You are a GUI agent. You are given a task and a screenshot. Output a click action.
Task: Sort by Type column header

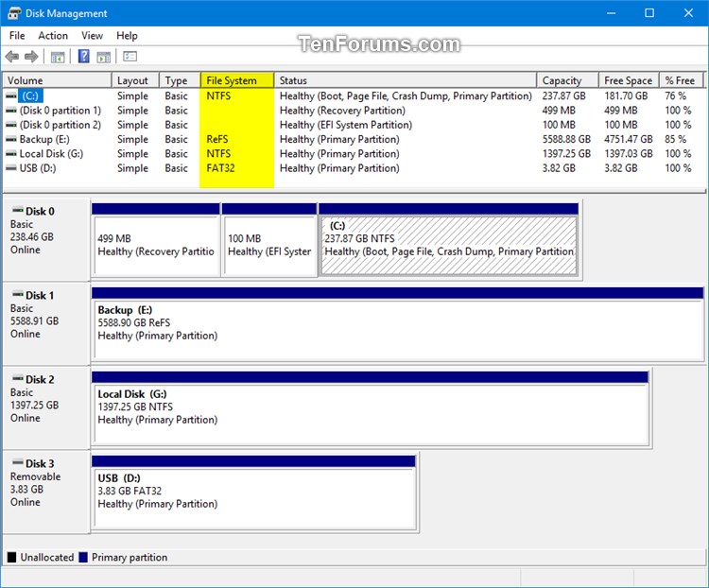point(180,80)
